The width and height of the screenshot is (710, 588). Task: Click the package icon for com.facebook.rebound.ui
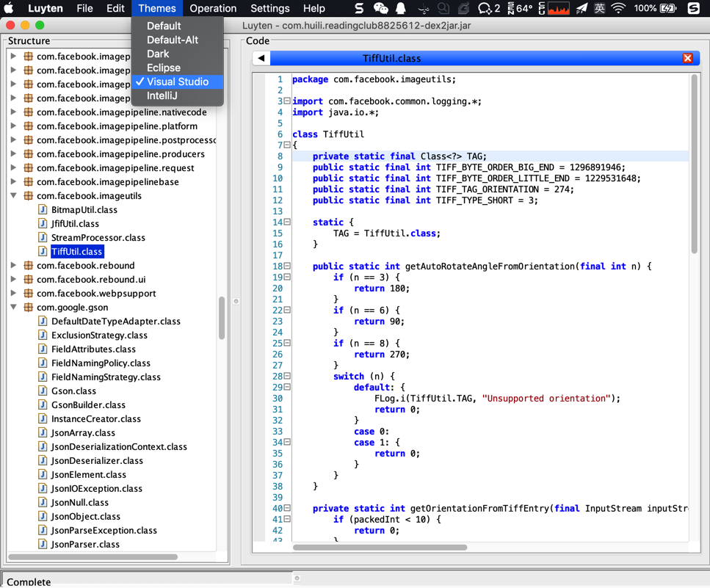pos(28,279)
